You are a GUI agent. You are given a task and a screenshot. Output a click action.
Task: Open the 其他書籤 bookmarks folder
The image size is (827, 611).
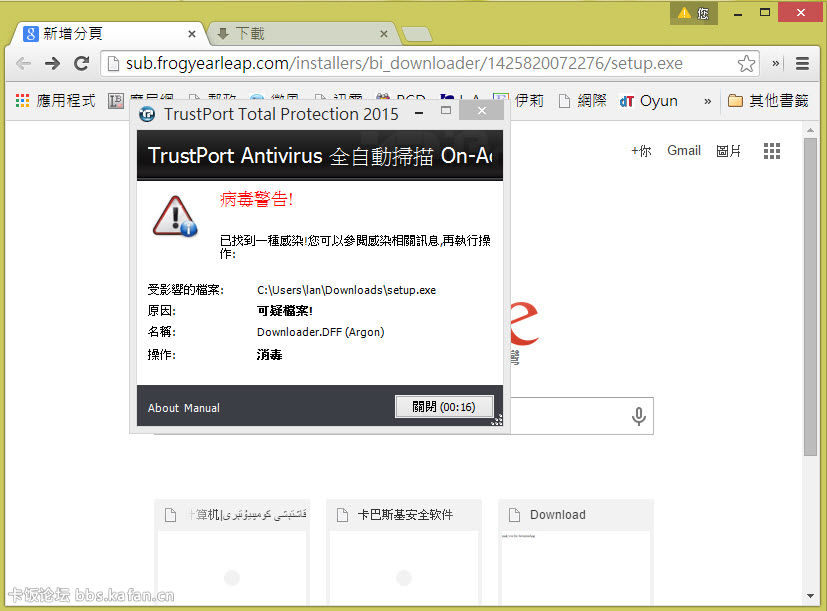click(x=767, y=101)
